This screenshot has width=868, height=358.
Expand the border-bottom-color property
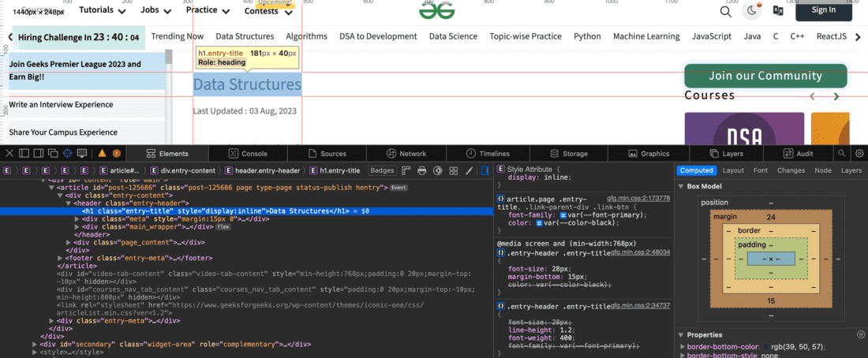coord(683,347)
